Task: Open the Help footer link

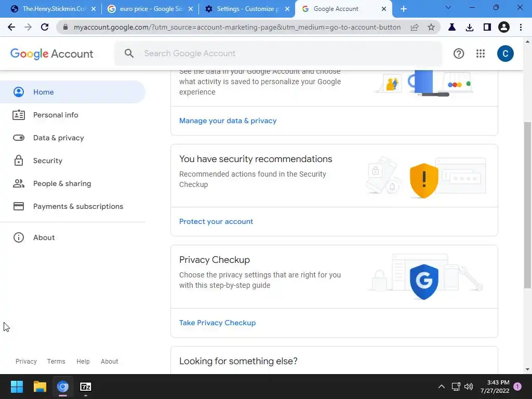Action: [x=83, y=362]
